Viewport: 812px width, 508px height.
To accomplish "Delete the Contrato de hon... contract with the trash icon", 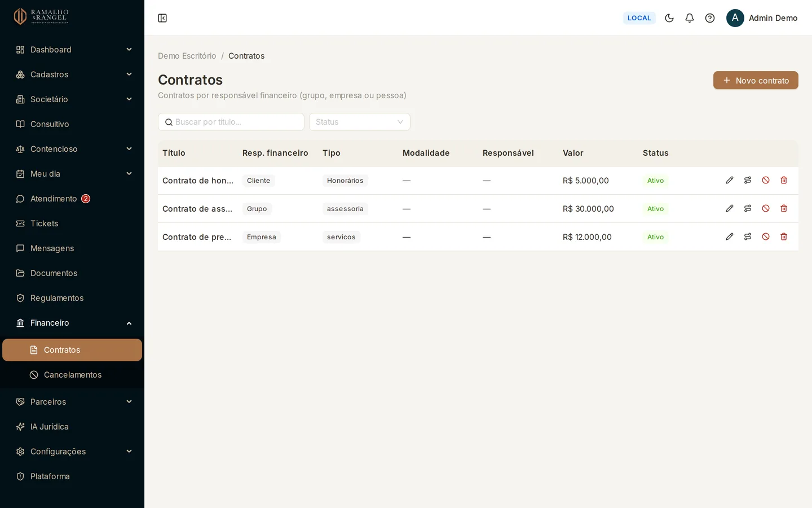I will [784, 180].
